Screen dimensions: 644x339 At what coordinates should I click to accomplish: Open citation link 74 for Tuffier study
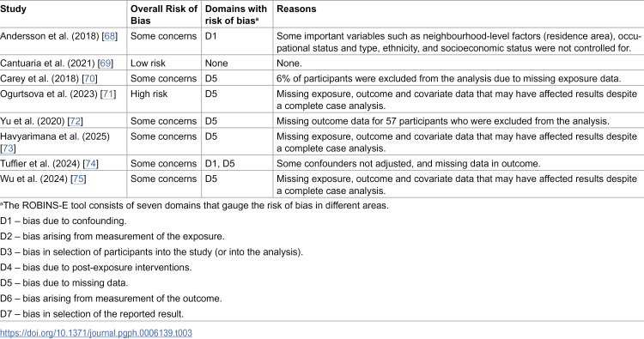[x=90, y=163]
